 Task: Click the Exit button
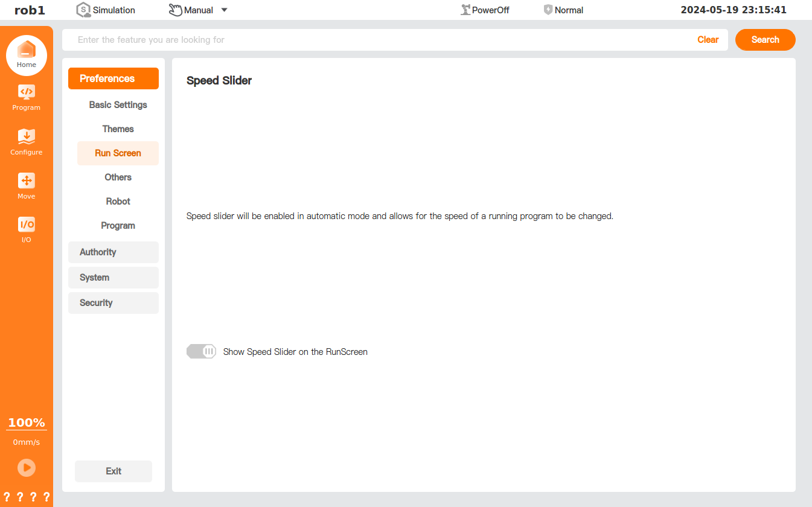pyautogui.click(x=113, y=471)
